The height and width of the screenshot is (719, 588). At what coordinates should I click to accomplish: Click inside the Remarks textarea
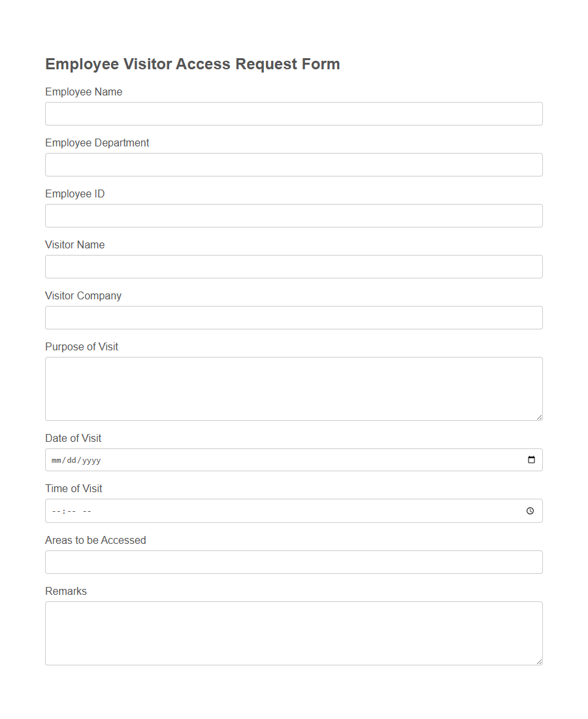coord(293,631)
